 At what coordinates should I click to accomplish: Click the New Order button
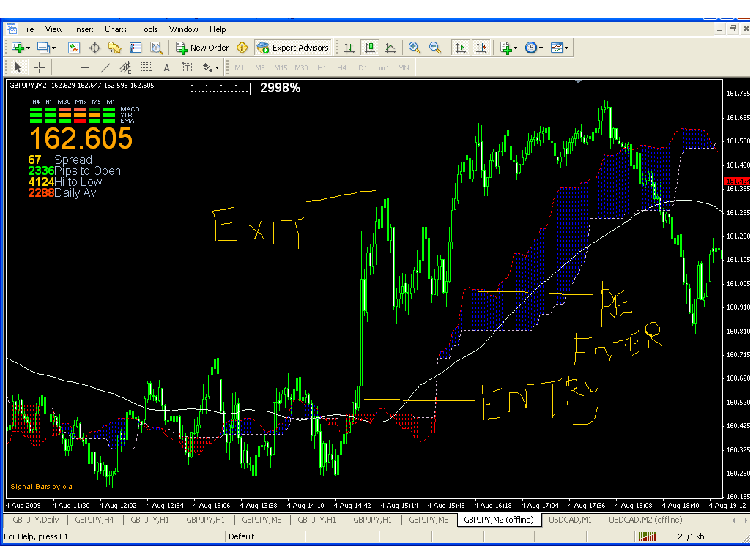click(x=202, y=48)
